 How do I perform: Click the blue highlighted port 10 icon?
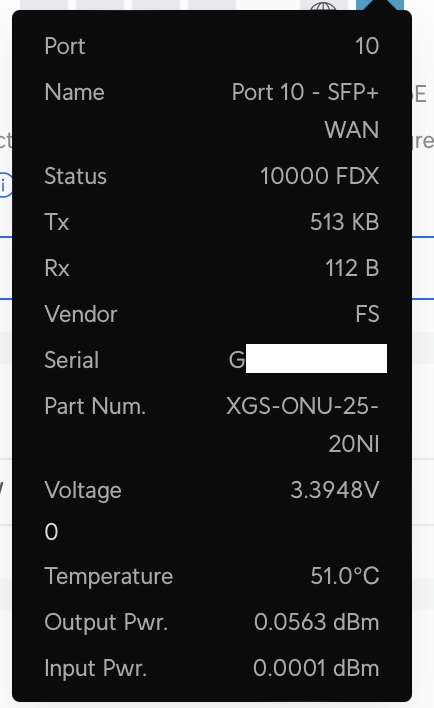point(379,5)
